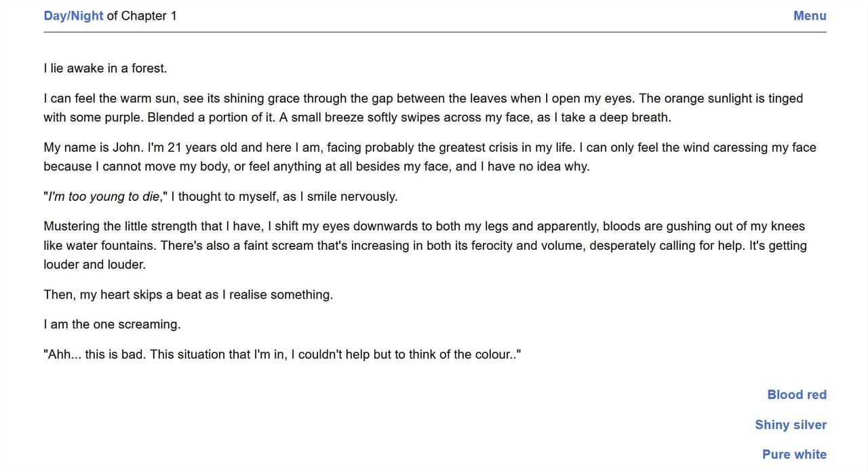Click the line 'I am the one screaming.'
Image resolution: width=868 pixels, height=471 pixels.
point(112,324)
